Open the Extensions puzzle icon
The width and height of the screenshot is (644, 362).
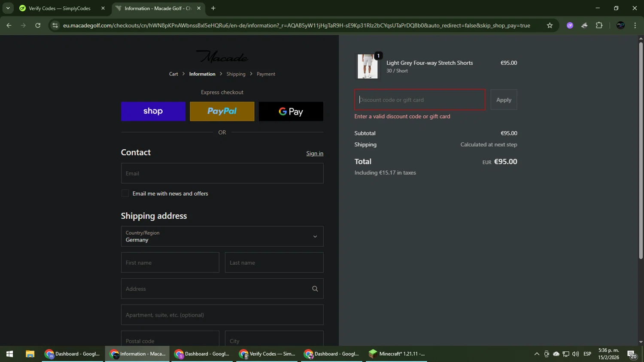[599, 25]
